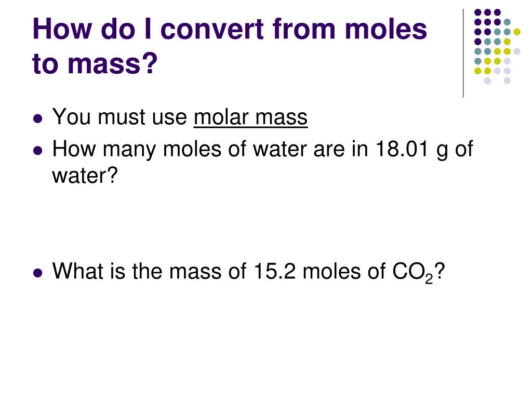Select the bullet before 'What is the mass'
532x399 pixels.
[x=38, y=273]
